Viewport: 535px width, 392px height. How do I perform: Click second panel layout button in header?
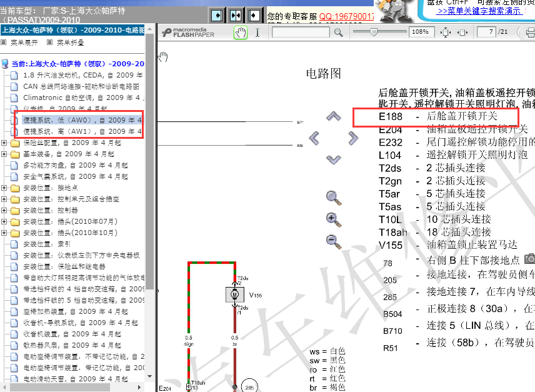point(236,16)
